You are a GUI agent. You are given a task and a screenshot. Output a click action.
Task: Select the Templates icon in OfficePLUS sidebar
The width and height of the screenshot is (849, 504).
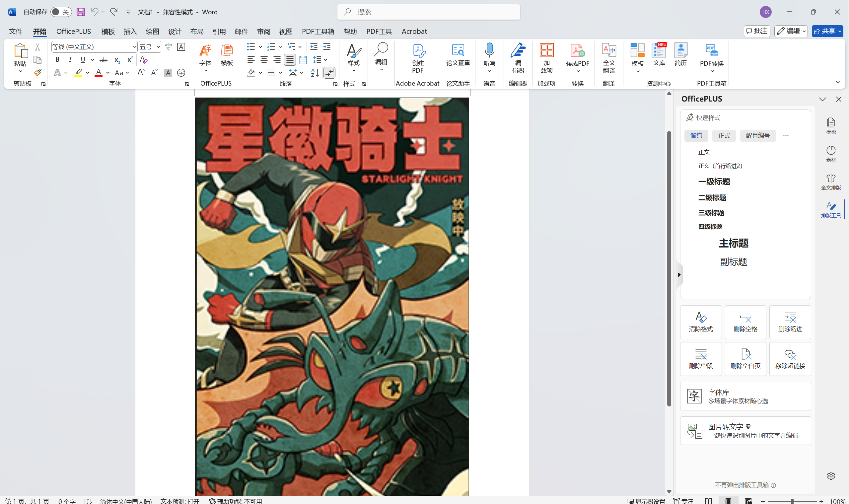[831, 126]
